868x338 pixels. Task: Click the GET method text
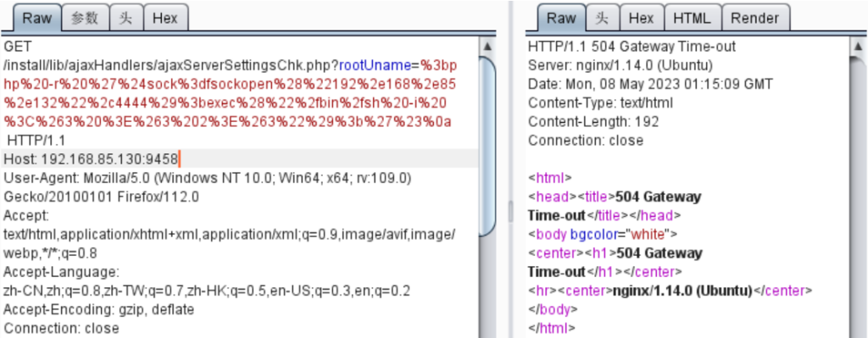click(x=18, y=47)
